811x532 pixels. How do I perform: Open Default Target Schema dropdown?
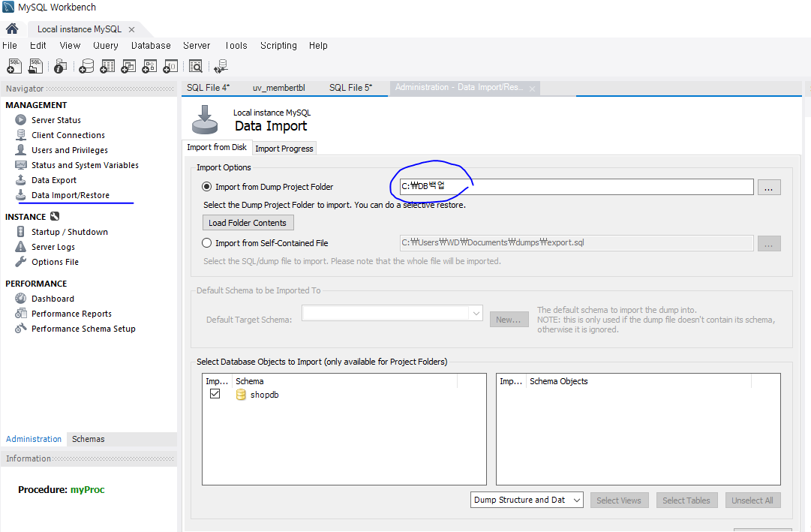tap(392, 313)
